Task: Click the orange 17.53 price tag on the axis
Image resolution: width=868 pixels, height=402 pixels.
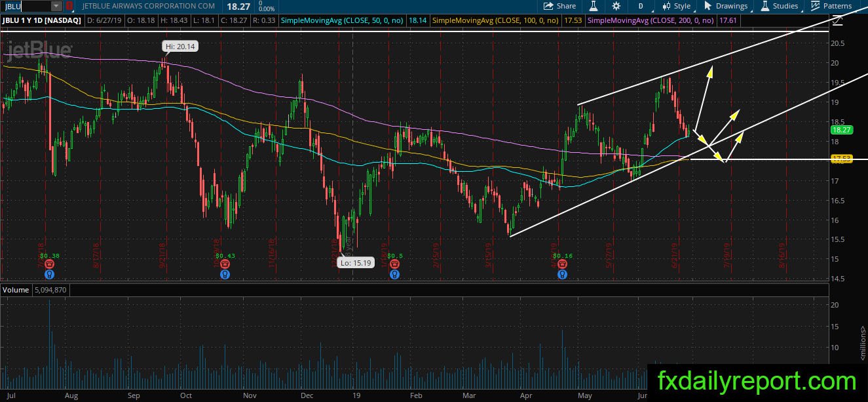Action: pos(842,158)
